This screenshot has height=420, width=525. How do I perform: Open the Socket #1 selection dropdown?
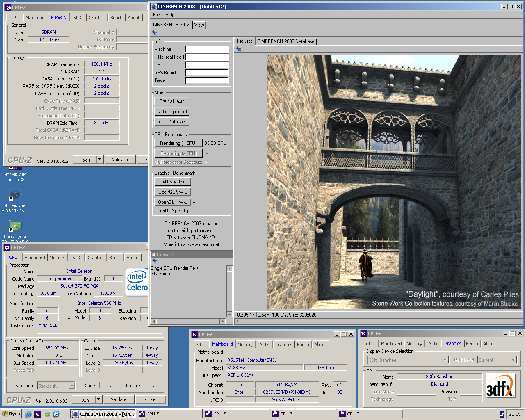(x=72, y=386)
